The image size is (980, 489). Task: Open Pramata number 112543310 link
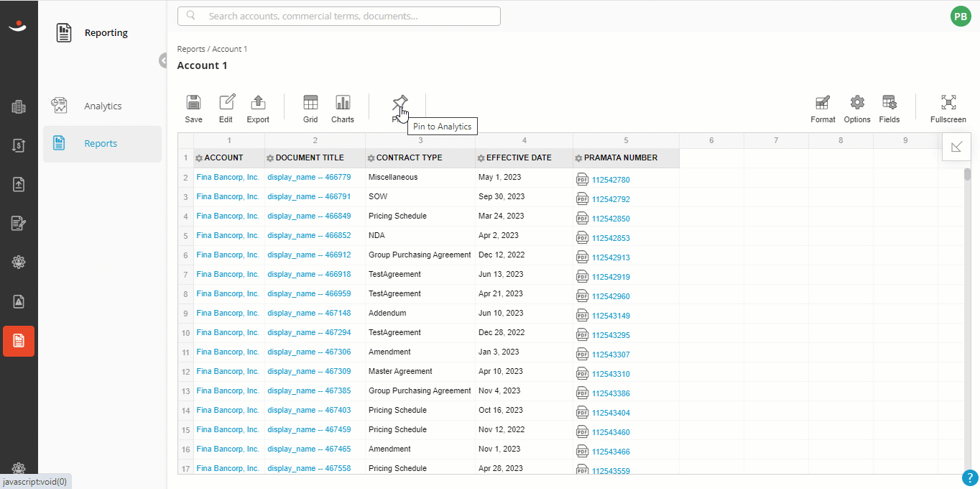coord(611,374)
